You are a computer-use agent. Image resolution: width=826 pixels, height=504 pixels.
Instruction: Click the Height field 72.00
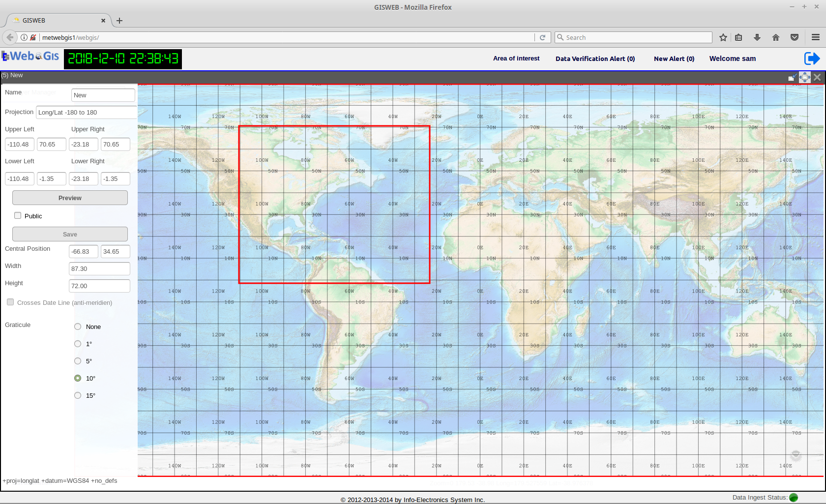click(x=99, y=286)
